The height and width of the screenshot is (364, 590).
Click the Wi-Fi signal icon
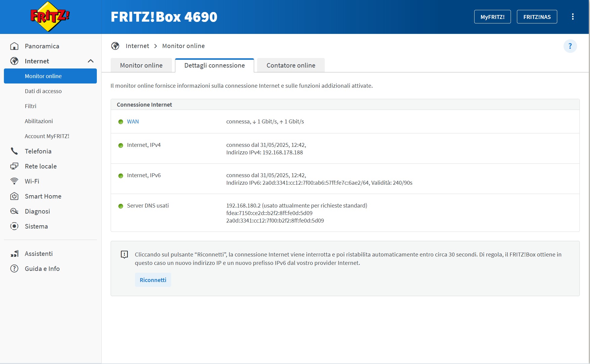(x=14, y=181)
